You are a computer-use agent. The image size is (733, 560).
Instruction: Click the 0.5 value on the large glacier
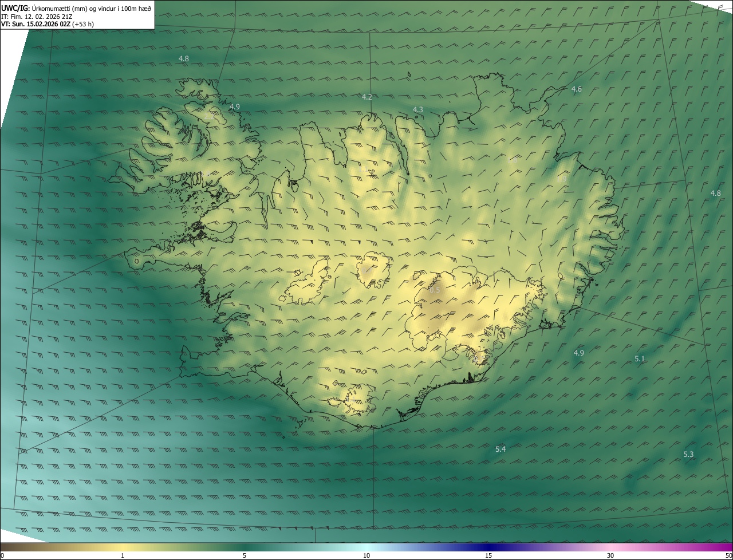(435, 290)
